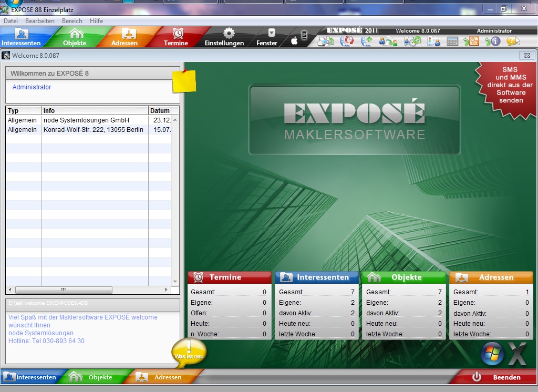This screenshot has height=392, width=538.
Task: Click the add-contact icon with green plus
Action: (366, 40)
